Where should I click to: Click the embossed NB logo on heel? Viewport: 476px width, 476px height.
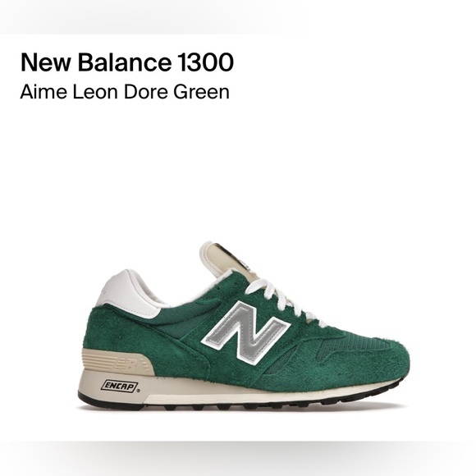click(x=125, y=363)
